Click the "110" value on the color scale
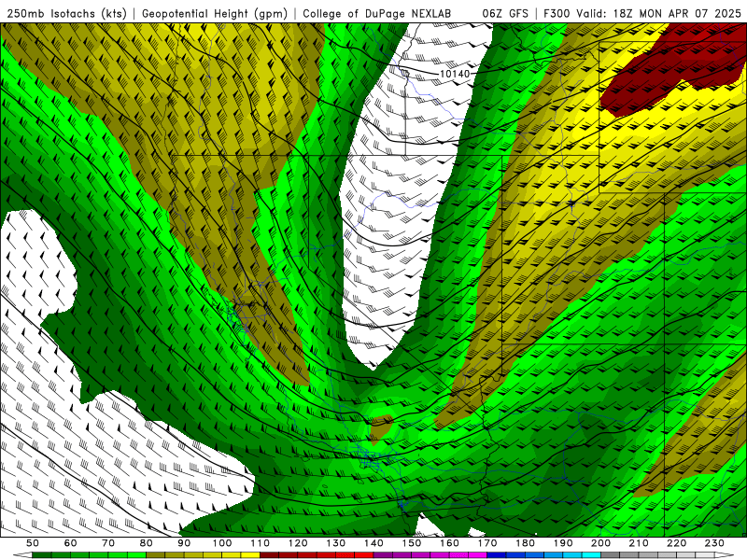Viewport: 747px width, 560px height. click(261, 543)
